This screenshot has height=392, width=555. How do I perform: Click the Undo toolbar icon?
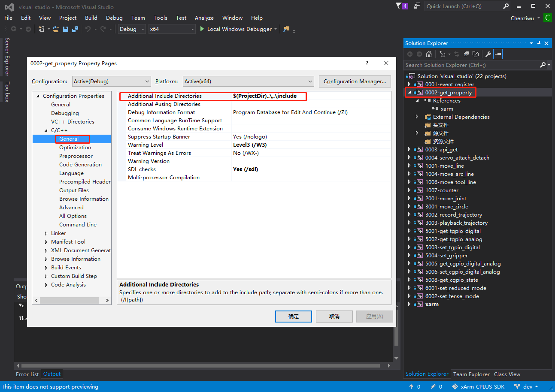tap(88, 29)
